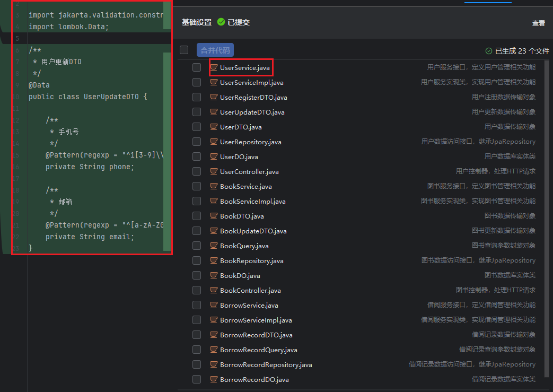The image size is (553, 392).
Task: Open UserUpdateDTO.java in the file list
Action: coord(252,112)
